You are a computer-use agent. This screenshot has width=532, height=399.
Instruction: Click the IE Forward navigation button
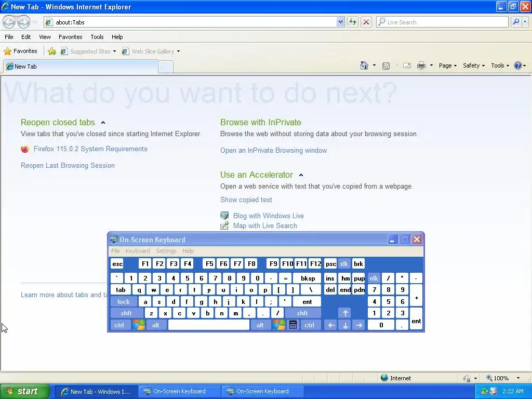(23, 22)
